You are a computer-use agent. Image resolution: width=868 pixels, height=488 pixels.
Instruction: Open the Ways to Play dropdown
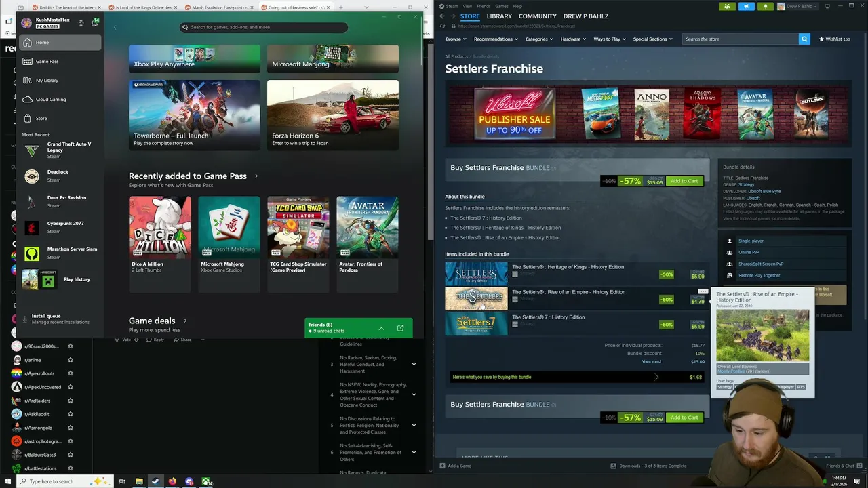(610, 39)
